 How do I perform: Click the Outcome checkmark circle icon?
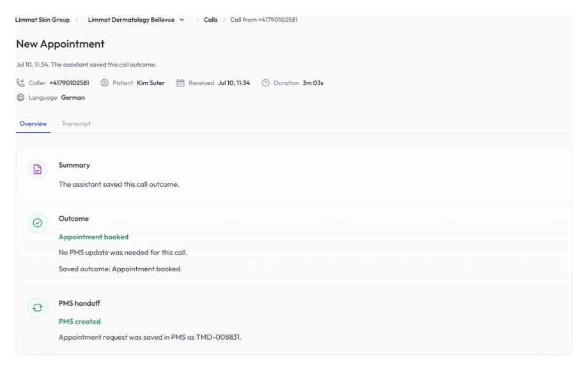click(38, 223)
